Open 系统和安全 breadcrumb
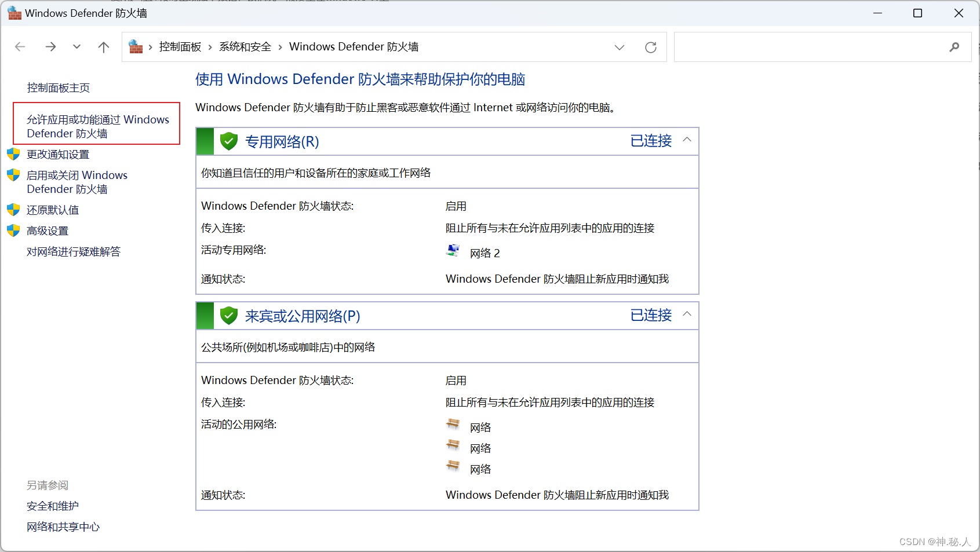 (x=245, y=47)
